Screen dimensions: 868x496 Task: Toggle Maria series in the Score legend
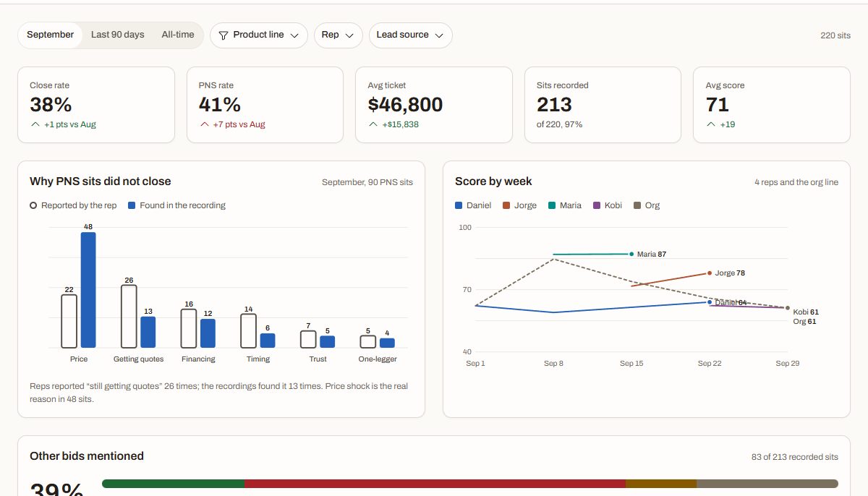click(565, 205)
